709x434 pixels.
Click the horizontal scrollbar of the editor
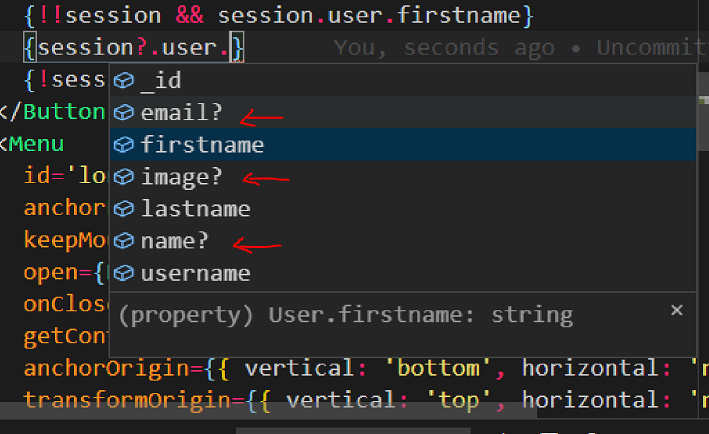pyautogui.click(x=268, y=410)
